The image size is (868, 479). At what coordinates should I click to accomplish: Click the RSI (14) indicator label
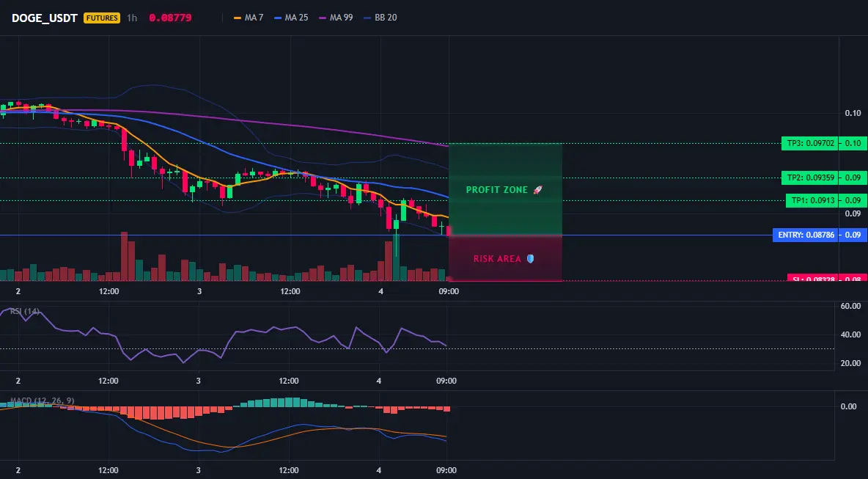25,311
